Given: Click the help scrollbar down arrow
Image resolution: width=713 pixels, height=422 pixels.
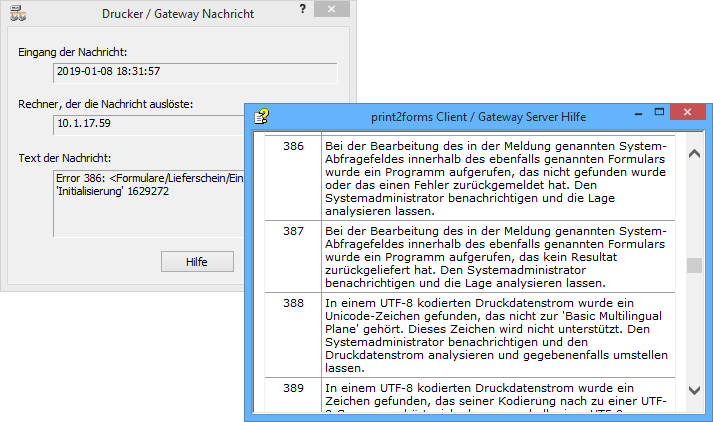Looking at the screenshot, I should [693, 403].
